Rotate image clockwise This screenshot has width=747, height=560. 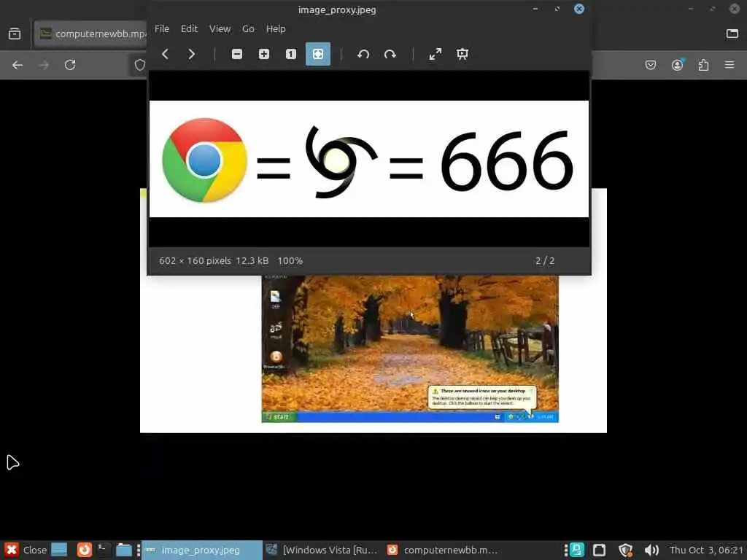click(390, 54)
